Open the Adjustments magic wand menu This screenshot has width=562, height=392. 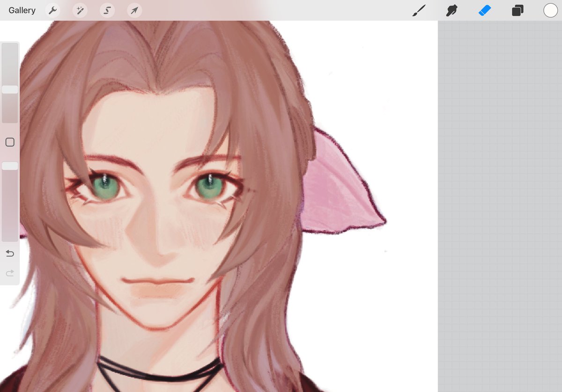point(80,10)
